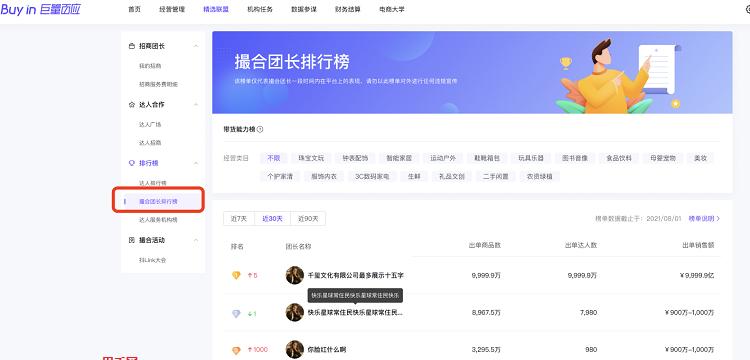Screen dimensions: 750x360
Task: Click the 撮合活动 section icon
Action: tap(132, 240)
